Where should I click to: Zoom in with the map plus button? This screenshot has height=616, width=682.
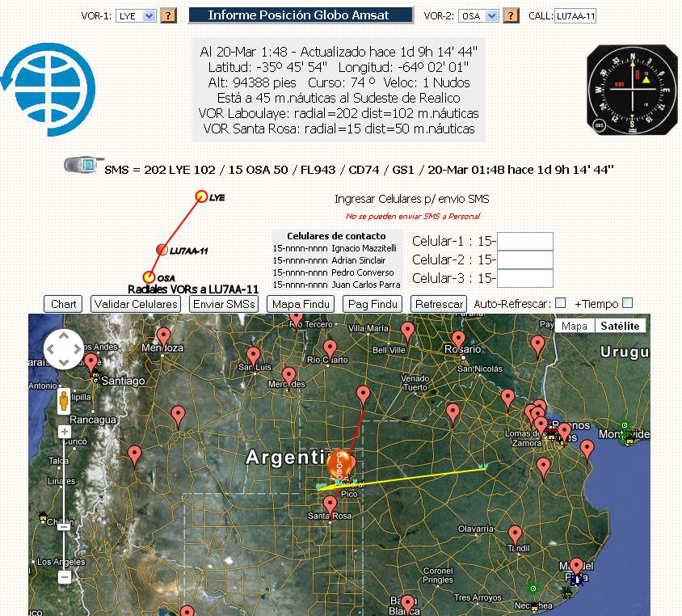pyautogui.click(x=65, y=432)
